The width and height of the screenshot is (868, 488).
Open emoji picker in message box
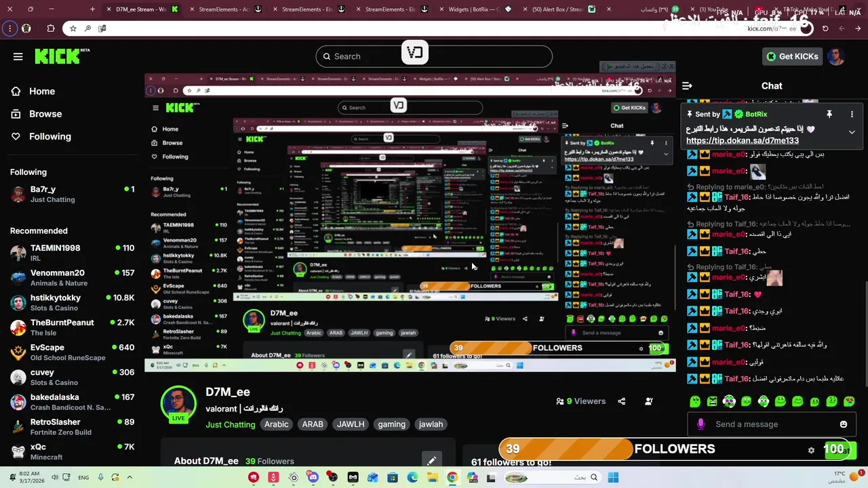tap(843, 424)
